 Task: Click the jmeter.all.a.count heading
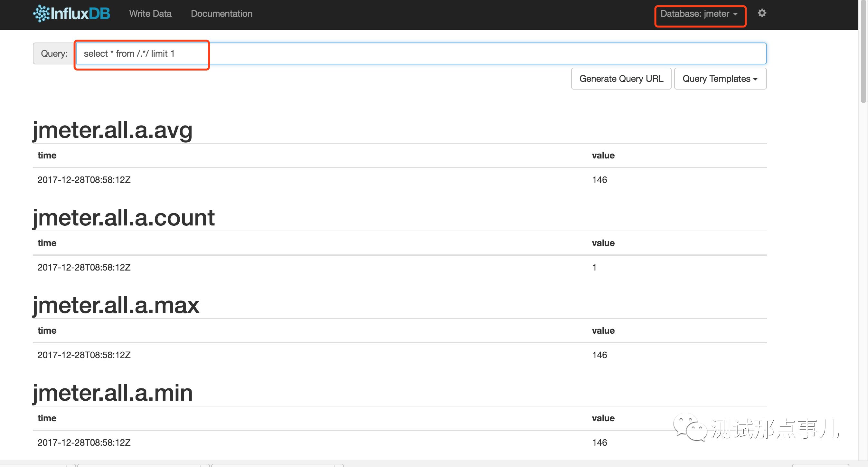pos(123,218)
